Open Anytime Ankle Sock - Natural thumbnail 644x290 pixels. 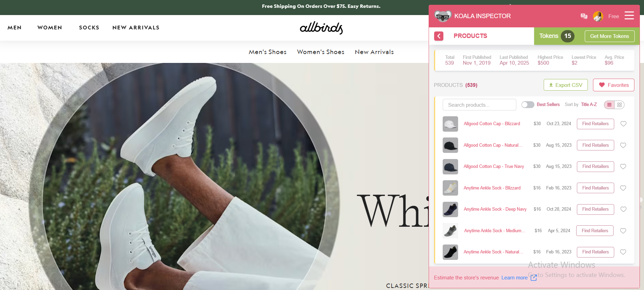(x=450, y=252)
